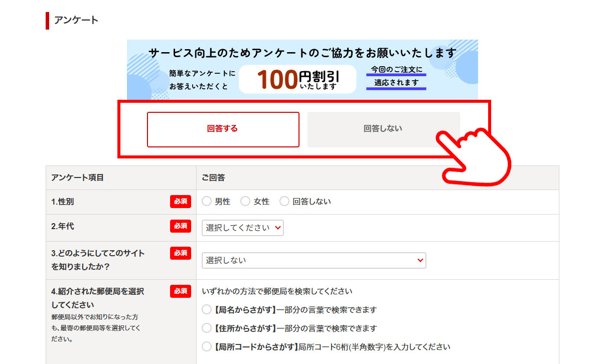
Task: Click the 100円割引 label in the banner
Action: [x=297, y=79]
